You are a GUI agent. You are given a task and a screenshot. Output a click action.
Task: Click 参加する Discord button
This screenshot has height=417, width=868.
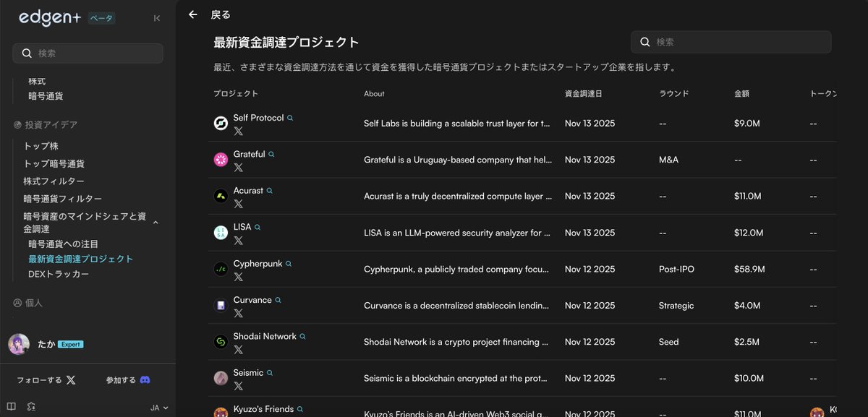click(x=128, y=379)
